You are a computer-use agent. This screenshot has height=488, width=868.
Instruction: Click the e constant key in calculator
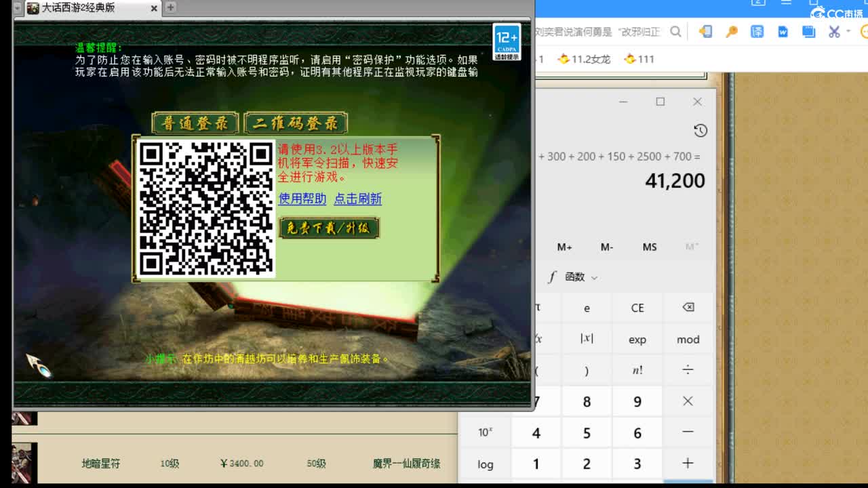click(x=587, y=308)
